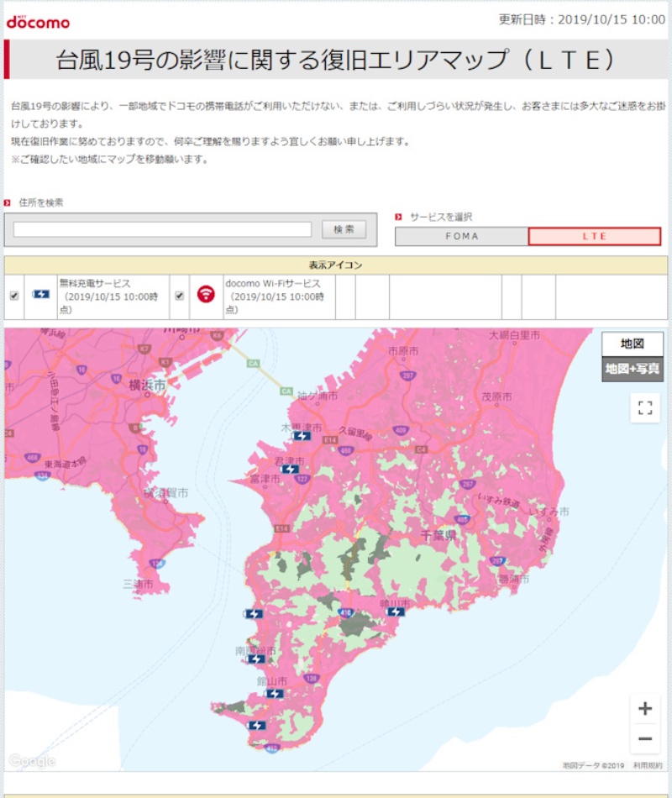Click the red Wi-Fi legend icon

coord(206,295)
